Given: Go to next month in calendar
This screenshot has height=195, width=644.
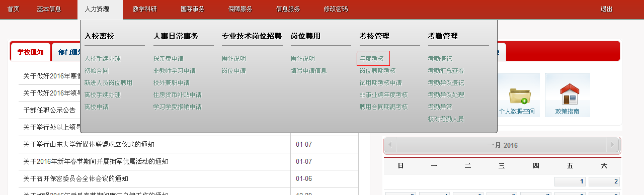Looking at the screenshot, I should pos(612,145).
